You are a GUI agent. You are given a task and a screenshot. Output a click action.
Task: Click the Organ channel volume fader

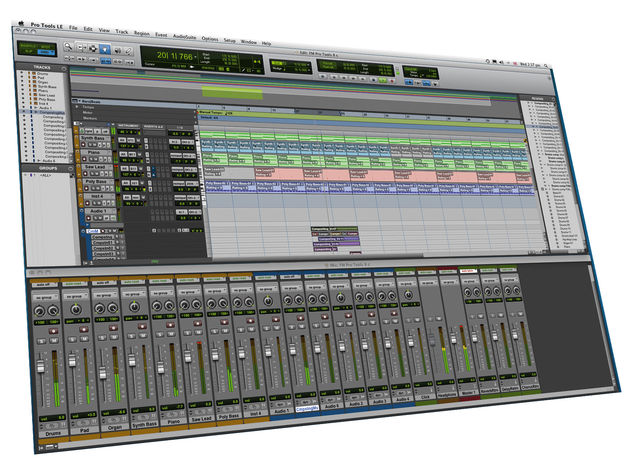tap(103, 372)
